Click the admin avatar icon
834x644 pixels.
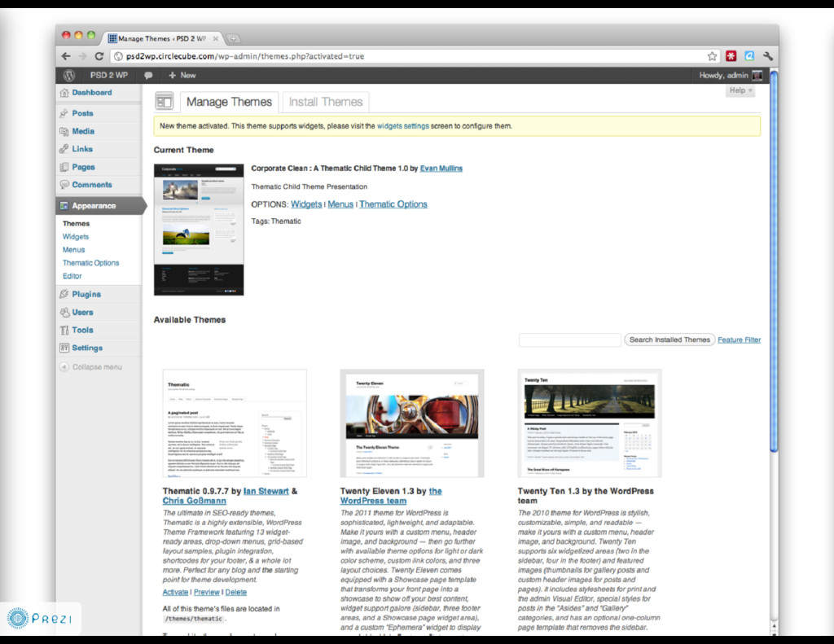click(x=757, y=76)
